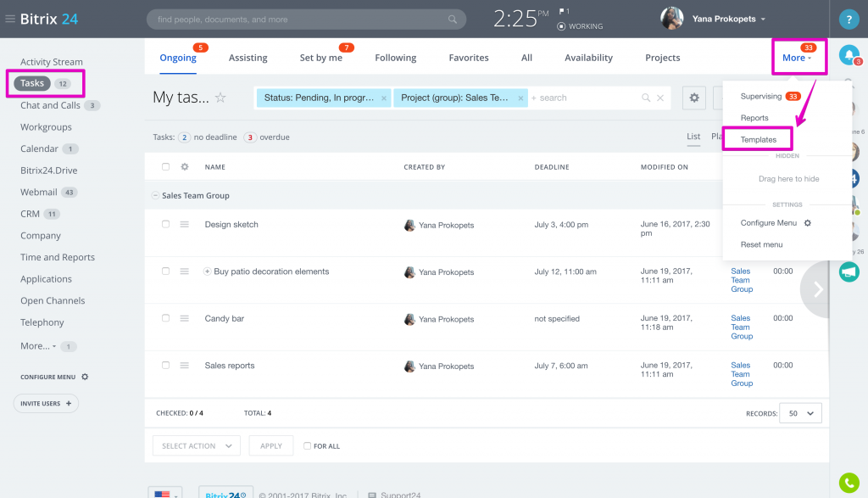The width and height of the screenshot is (868, 498).
Task: Select Reports from the More menu
Action: [x=754, y=118]
